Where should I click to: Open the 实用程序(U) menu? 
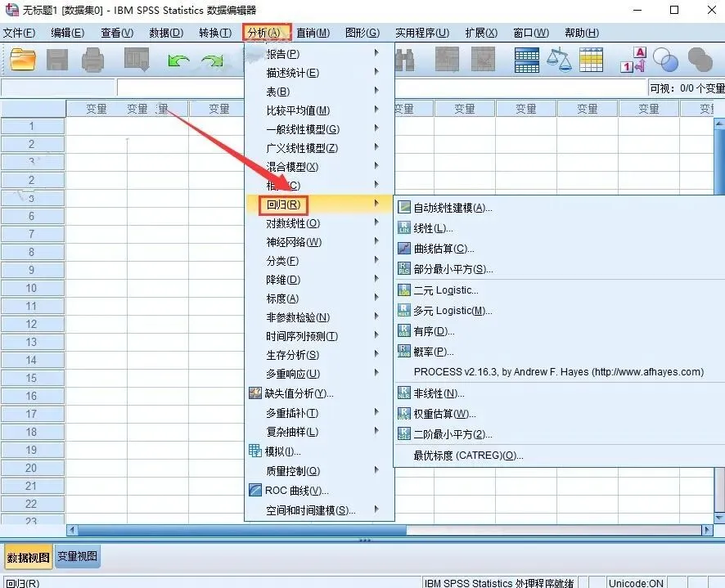[422, 33]
